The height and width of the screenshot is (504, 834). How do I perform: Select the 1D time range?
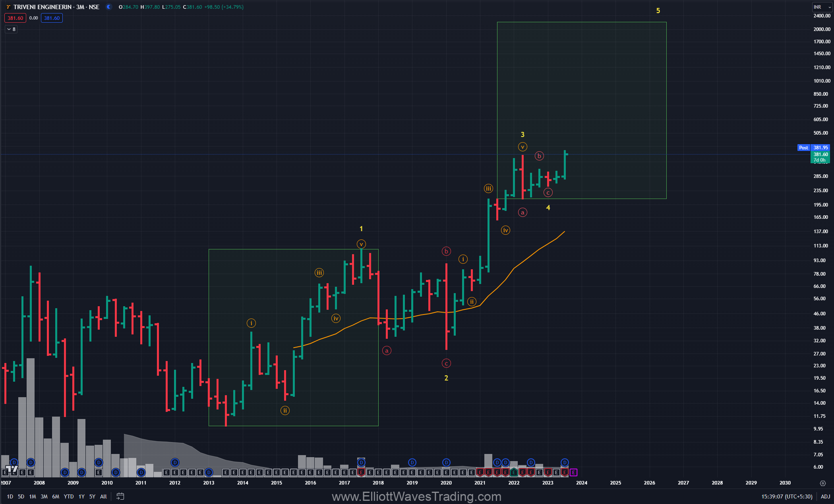[10, 496]
